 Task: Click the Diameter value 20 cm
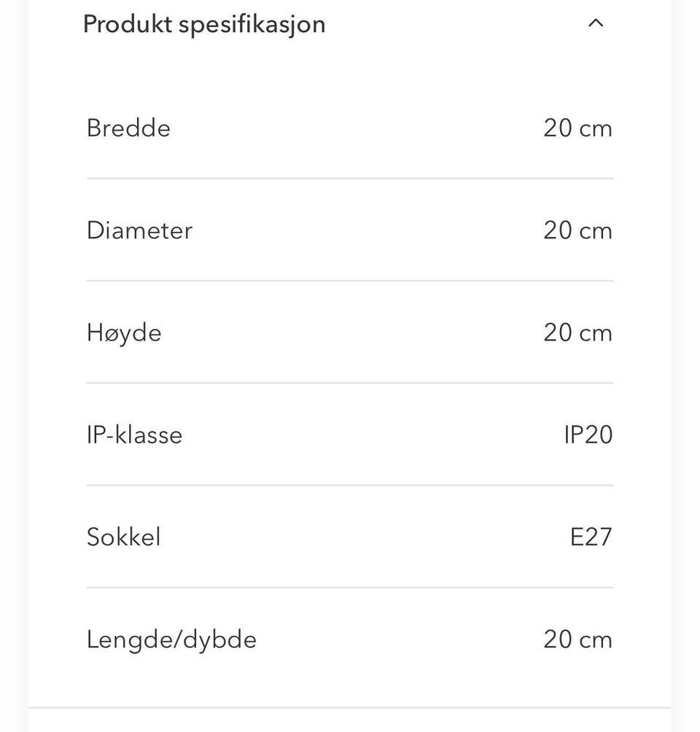point(577,230)
